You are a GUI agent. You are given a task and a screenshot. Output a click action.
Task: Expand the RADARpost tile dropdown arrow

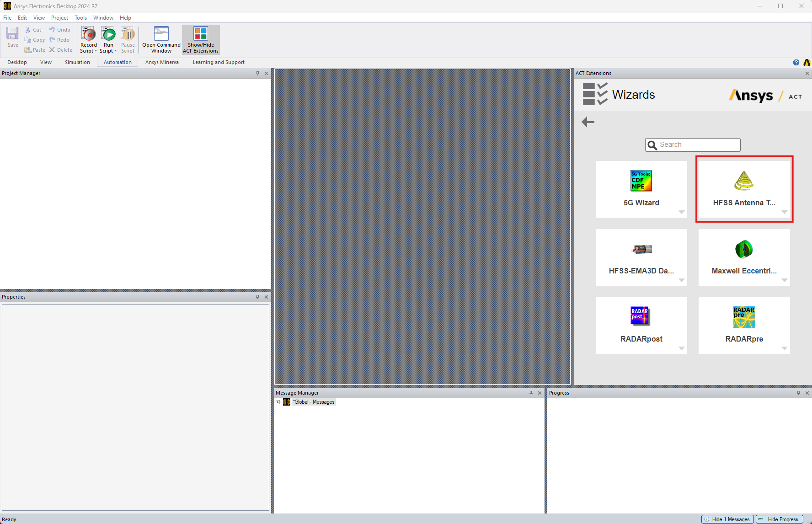pos(681,348)
